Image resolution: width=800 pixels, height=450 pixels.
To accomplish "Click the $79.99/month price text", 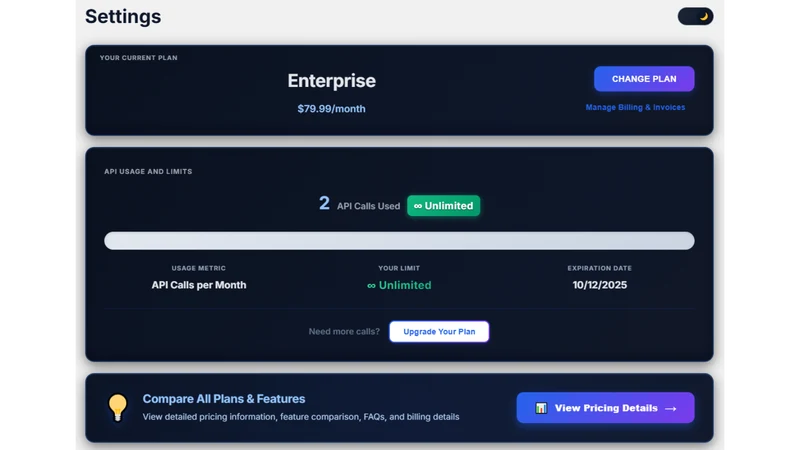I will (332, 109).
